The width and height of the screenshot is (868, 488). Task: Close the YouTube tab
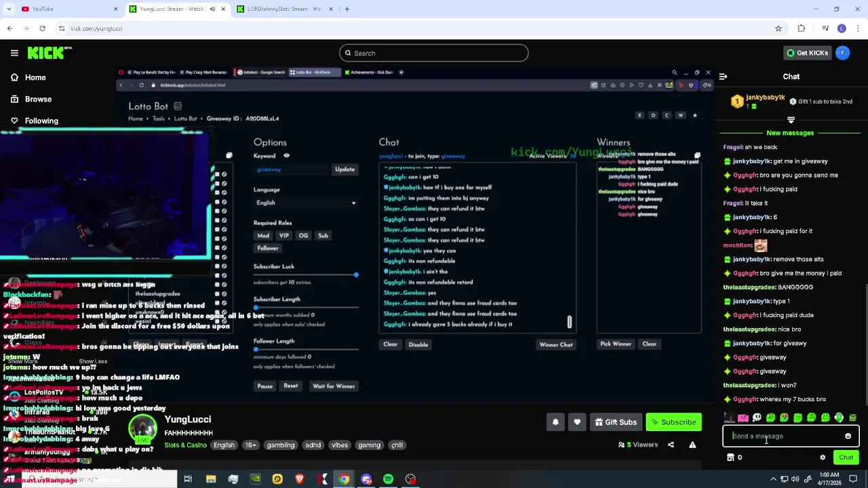click(x=115, y=9)
